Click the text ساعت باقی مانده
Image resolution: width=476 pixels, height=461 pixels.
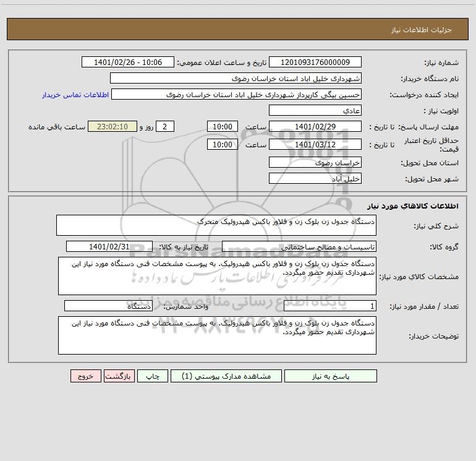(57, 127)
